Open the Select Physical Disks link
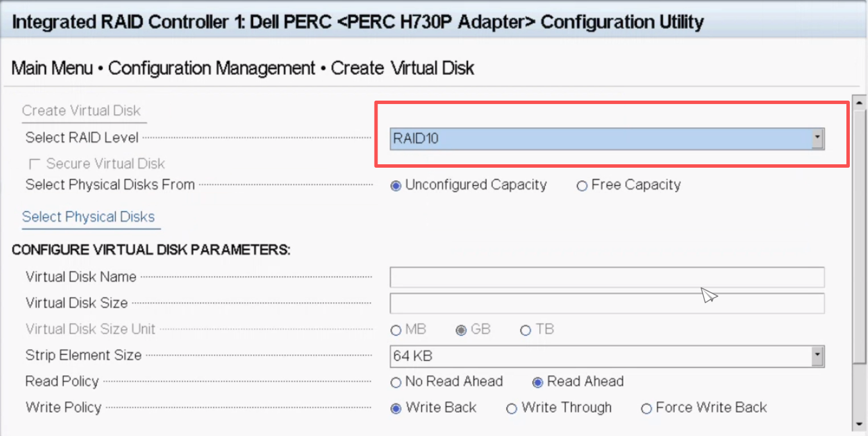 coord(88,217)
